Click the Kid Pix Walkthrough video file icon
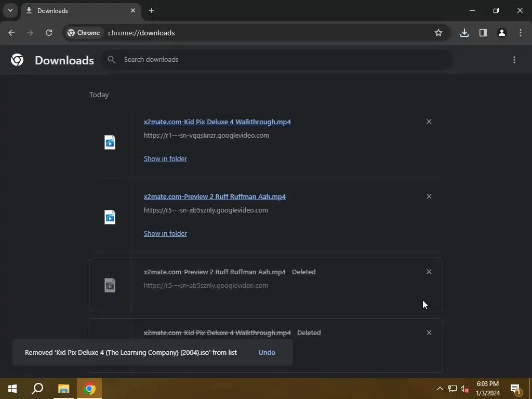Screen dimensions: 532x399 click(x=110, y=142)
